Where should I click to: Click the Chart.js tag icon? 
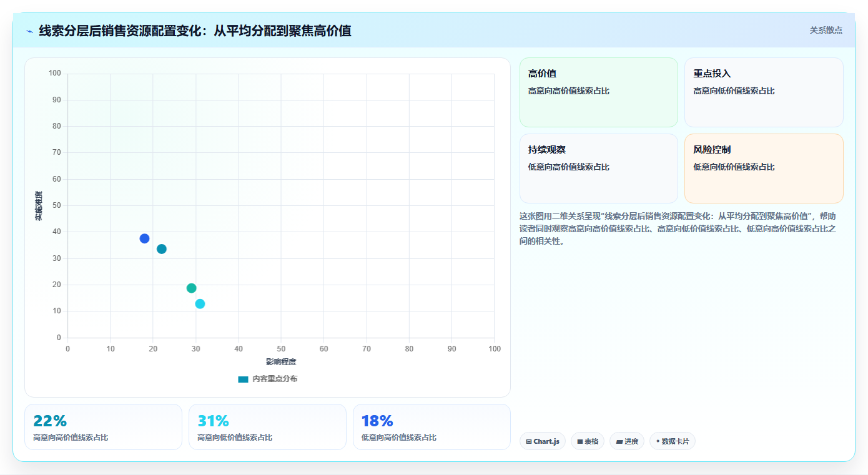pos(529,441)
